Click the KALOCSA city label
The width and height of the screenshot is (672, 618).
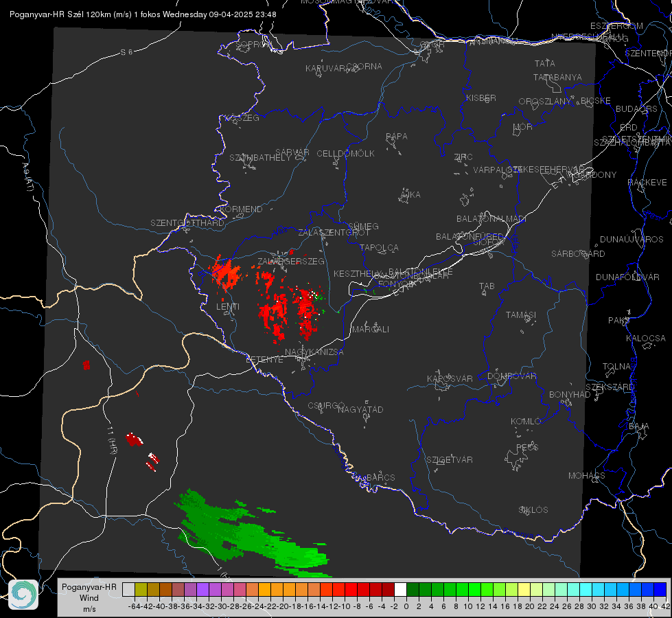(x=645, y=339)
